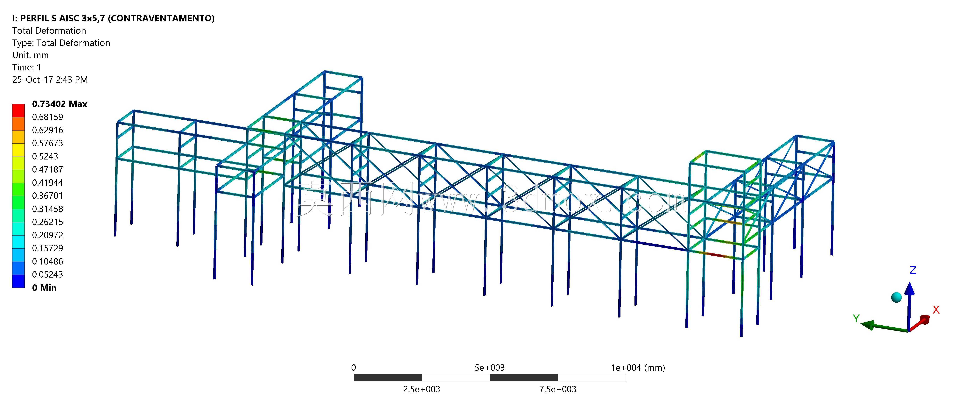Click the 'Total Deformation' label under the title
Image resolution: width=980 pixels, height=396 pixels.
pos(49,30)
